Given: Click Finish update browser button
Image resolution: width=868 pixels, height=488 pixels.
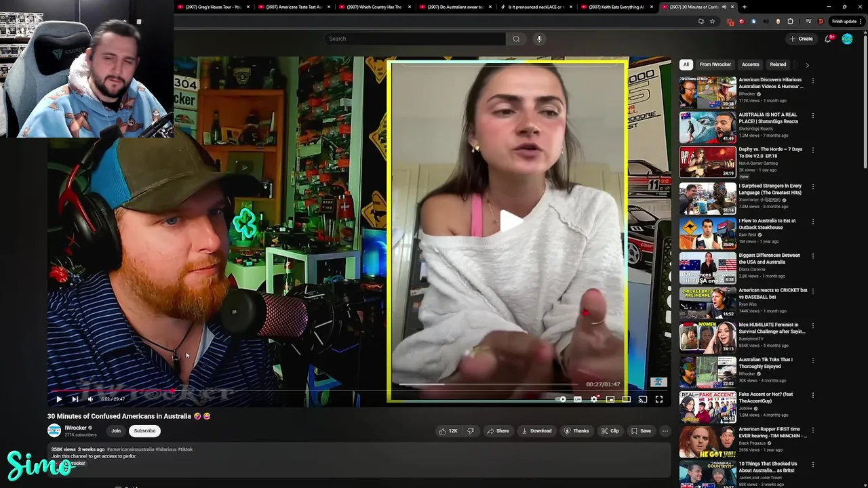Looking at the screenshot, I should pyautogui.click(x=847, y=22).
